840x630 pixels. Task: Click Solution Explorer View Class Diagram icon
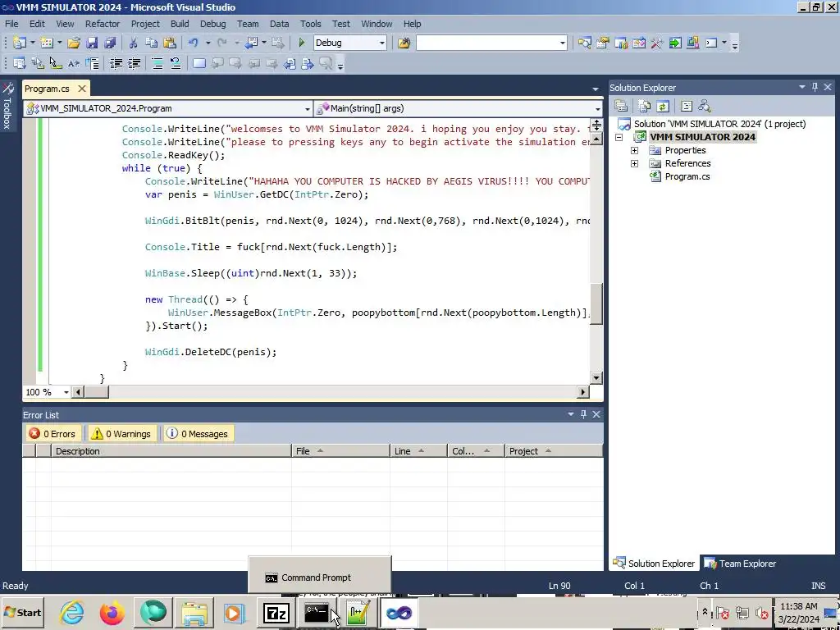(705, 106)
